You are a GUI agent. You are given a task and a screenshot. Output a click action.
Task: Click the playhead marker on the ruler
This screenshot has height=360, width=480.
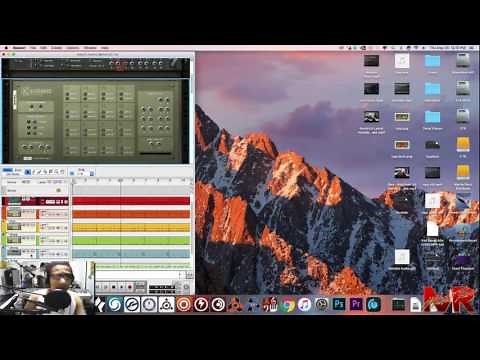click(x=120, y=181)
